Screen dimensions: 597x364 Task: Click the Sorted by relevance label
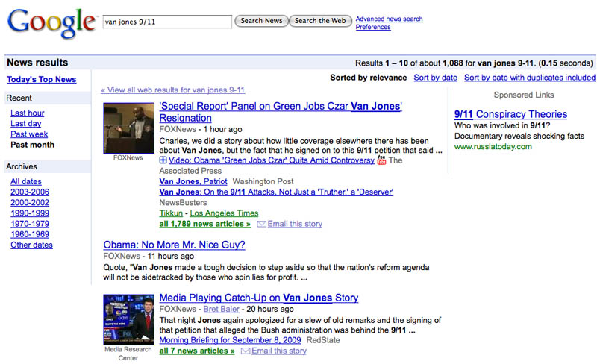369,78
